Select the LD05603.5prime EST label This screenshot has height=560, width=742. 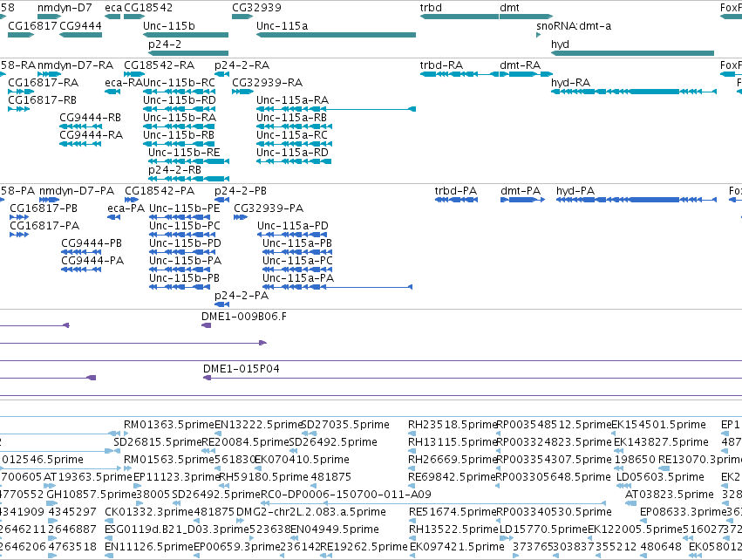[x=660, y=477]
